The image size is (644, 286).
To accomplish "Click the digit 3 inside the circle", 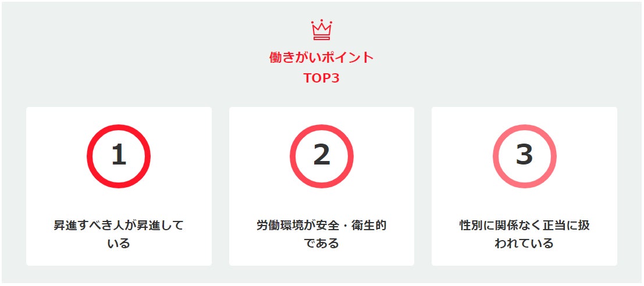I will point(525,156).
